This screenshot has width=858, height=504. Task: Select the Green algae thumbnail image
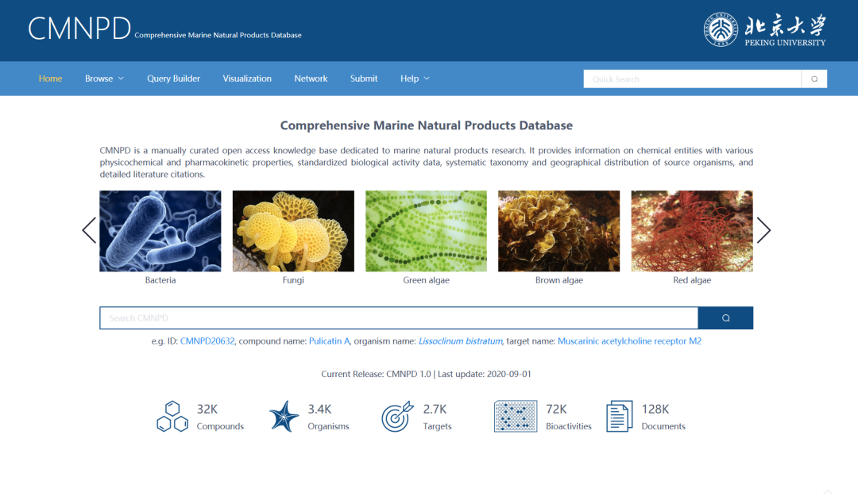coord(427,231)
